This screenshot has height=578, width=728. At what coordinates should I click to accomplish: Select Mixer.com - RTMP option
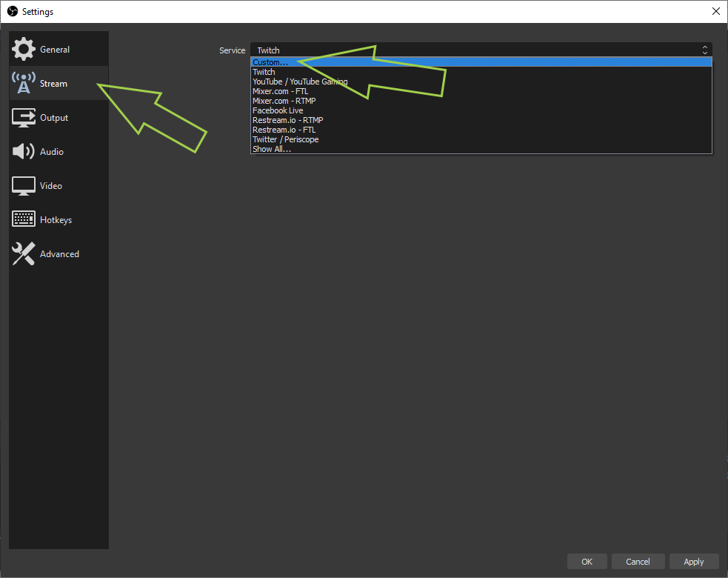point(284,101)
